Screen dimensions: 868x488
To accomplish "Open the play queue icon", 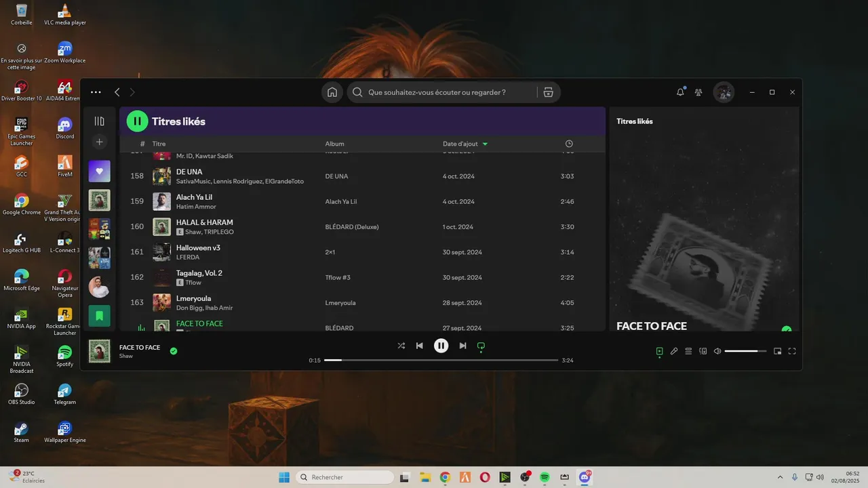I will tap(688, 351).
